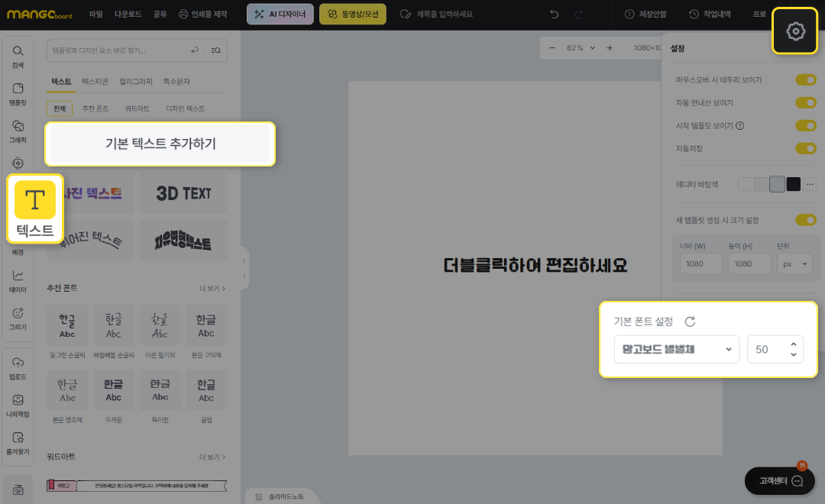Open the 템플릿 sidebar panel
The image size is (825, 504).
tap(18, 93)
